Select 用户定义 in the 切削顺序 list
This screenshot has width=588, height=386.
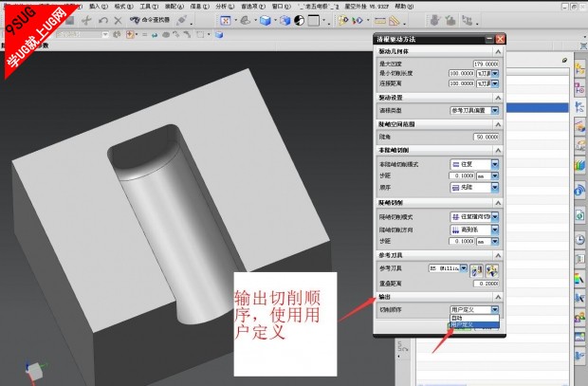474,324
